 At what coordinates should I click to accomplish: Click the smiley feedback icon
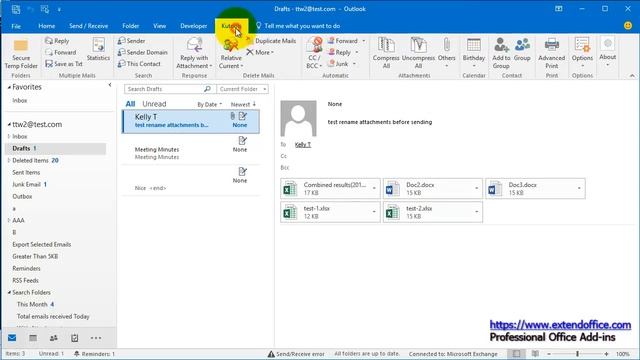(x=628, y=25)
